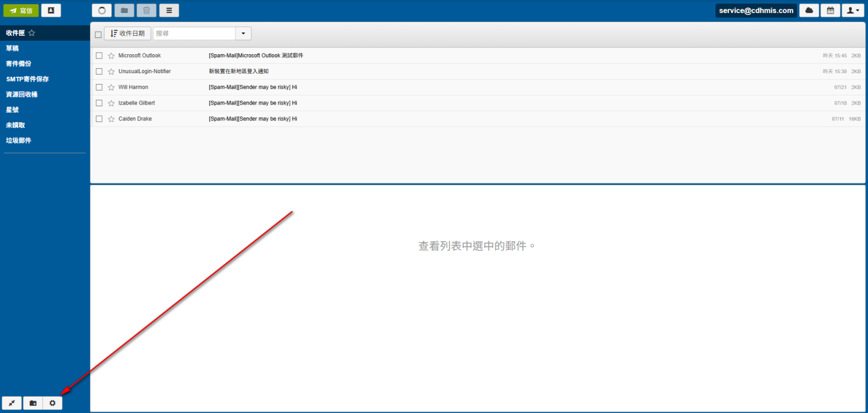Screen dimensions: 868x413
Task: Open the 垃圾郵件 spam folder
Action: (18, 140)
